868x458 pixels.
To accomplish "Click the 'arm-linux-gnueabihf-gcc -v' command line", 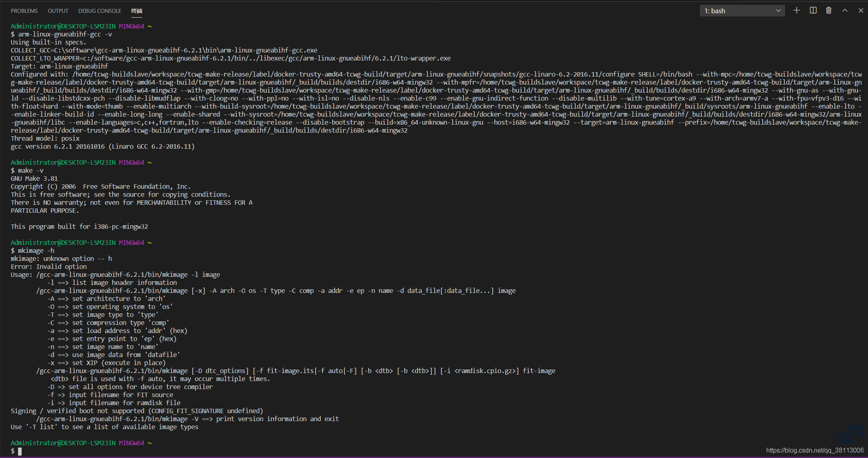I will click(61, 34).
